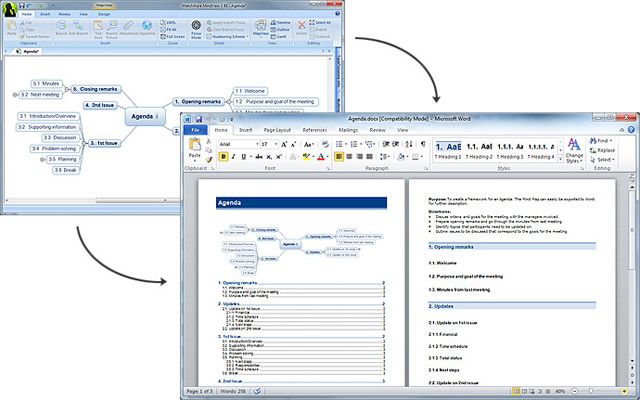This screenshot has height=400, width=640.
Task: Apply the Heading 4 style
Action: [541, 150]
